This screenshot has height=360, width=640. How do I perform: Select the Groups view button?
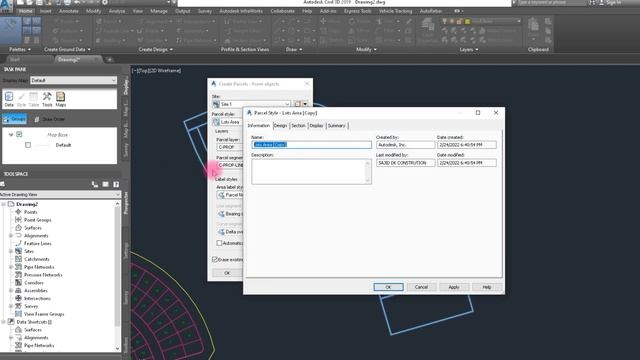[x=14, y=119]
